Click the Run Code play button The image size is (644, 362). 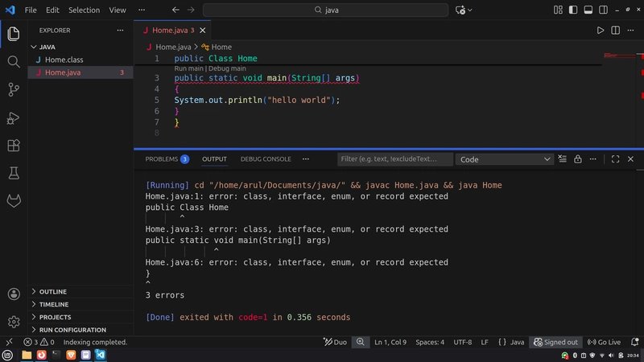tap(600, 31)
